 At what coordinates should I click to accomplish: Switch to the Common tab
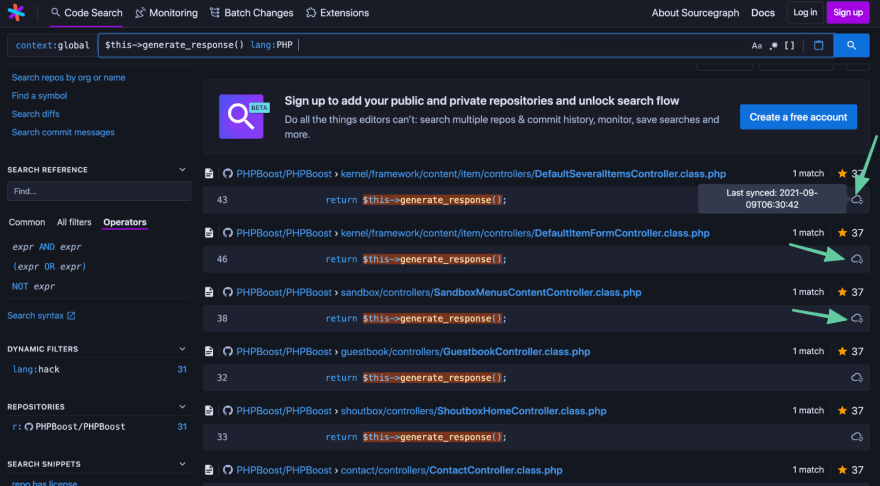pos(27,222)
